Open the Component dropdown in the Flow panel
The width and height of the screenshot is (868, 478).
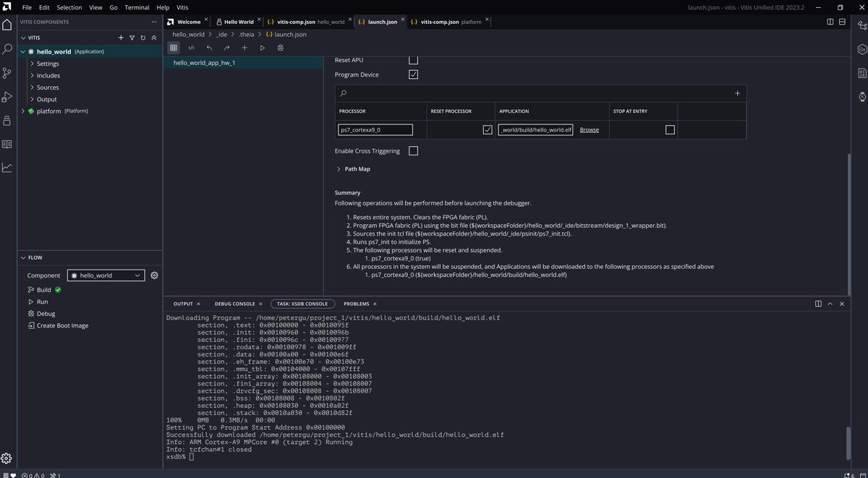point(106,275)
